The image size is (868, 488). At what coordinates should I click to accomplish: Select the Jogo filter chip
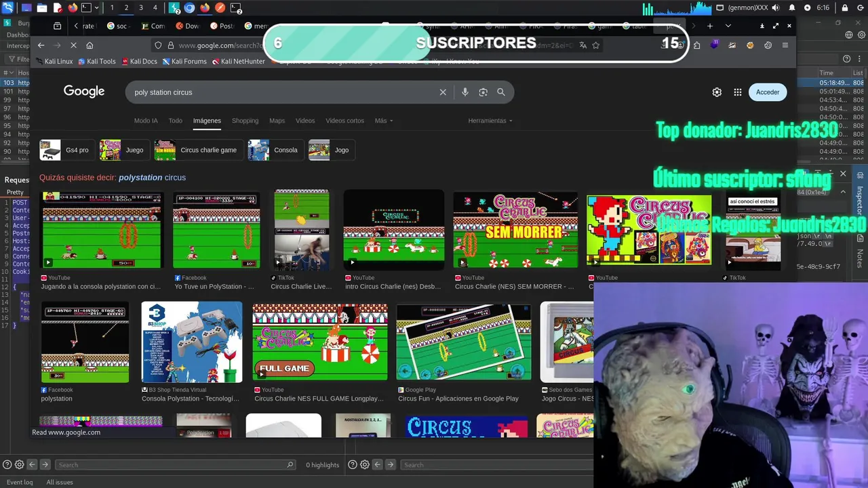pos(331,150)
